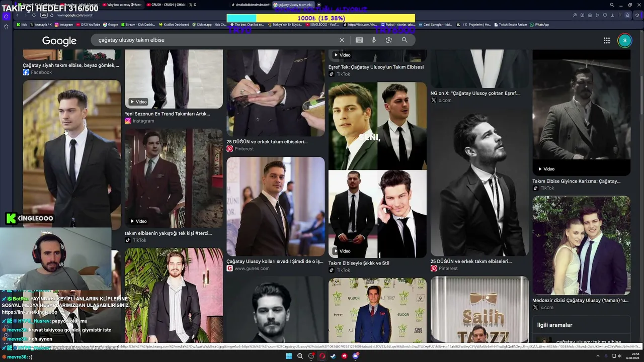Open the WhatsApp bookmark
This screenshot has width=644, height=362.
click(x=539, y=25)
